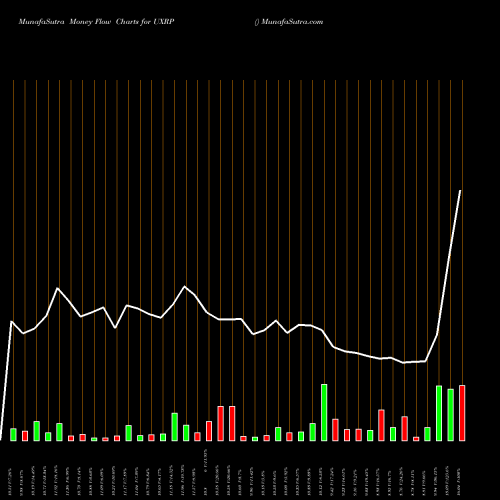Select the green bar just before the last red bar
Screen dimensions: 500x500
pyautogui.click(x=451, y=415)
